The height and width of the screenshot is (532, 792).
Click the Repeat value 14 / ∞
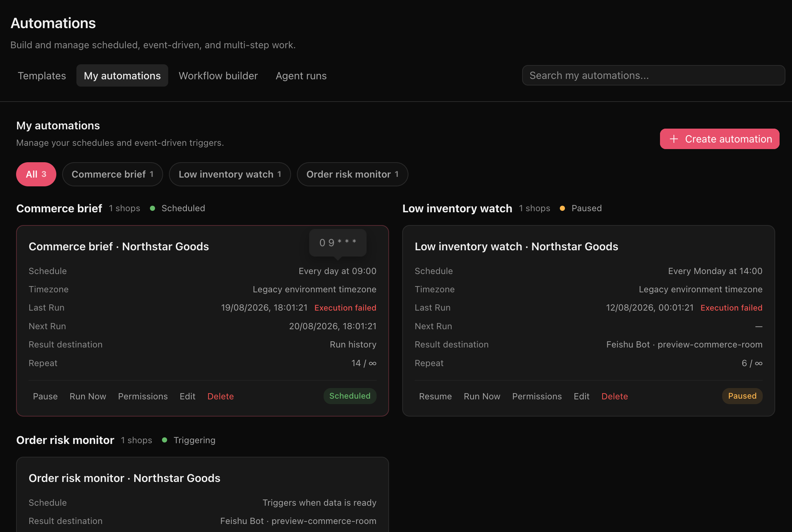(x=364, y=363)
